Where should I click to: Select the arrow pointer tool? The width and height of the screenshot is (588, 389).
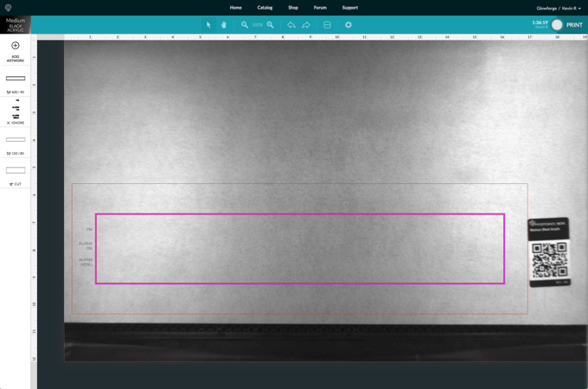click(208, 25)
